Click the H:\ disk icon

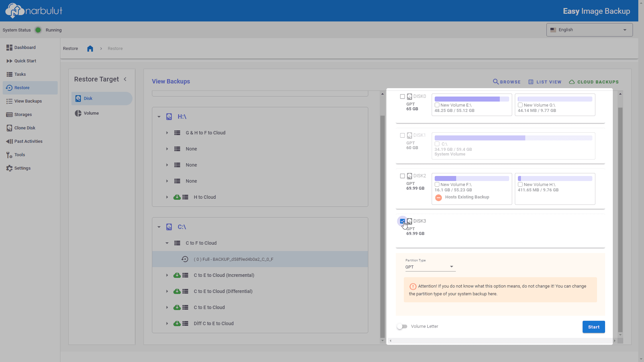(x=169, y=117)
